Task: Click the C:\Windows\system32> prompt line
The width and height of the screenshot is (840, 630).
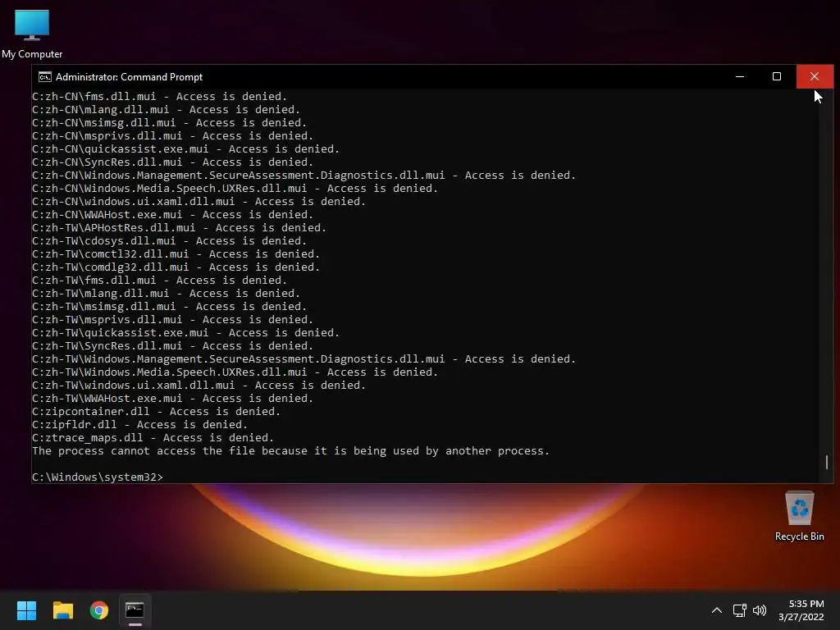Action: [x=97, y=477]
